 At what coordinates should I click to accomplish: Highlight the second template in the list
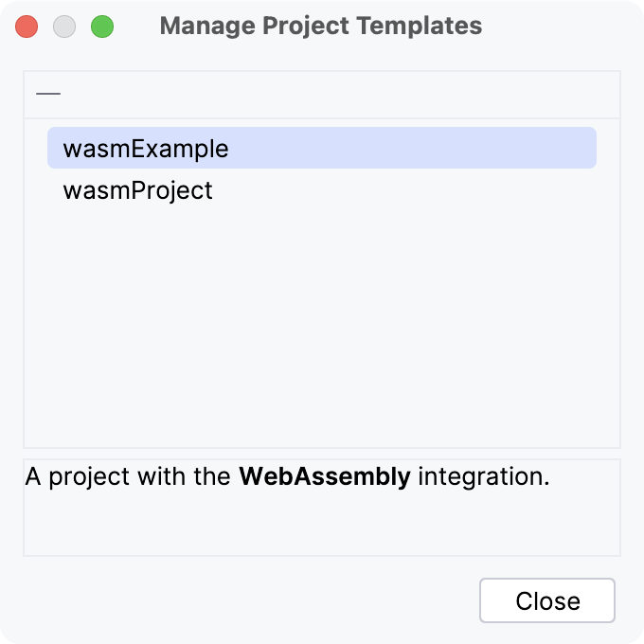[138, 190]
